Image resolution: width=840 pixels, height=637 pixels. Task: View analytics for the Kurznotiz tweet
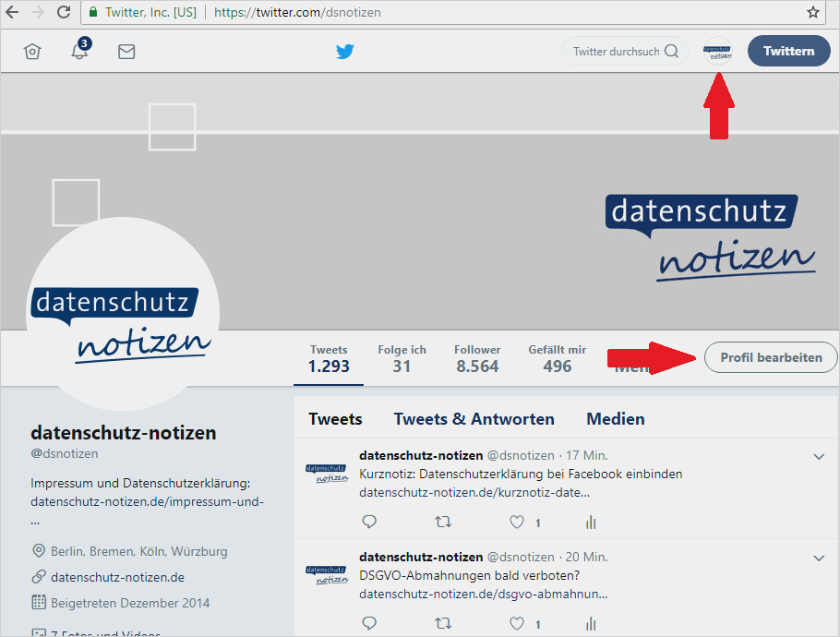point(591,522)
